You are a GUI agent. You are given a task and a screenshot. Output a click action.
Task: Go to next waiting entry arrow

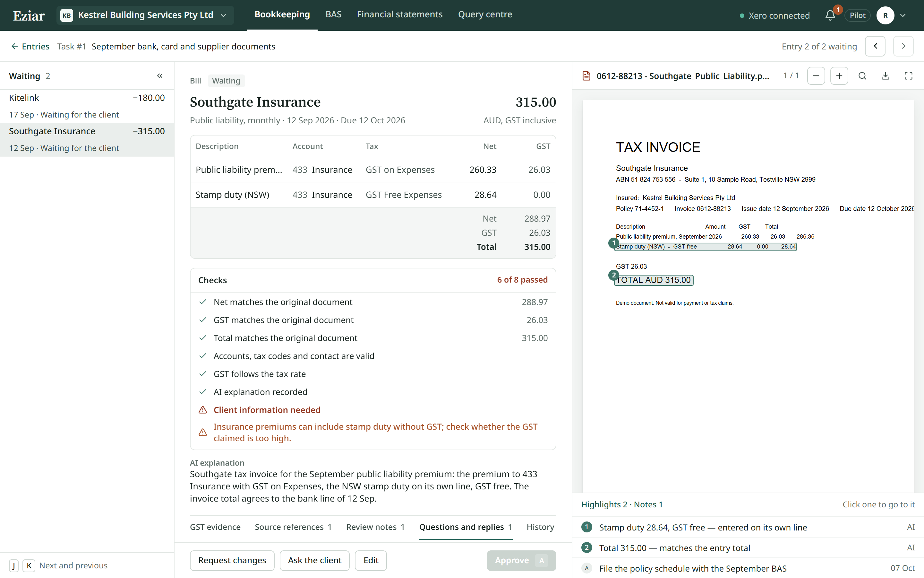(x=903, y=46)
